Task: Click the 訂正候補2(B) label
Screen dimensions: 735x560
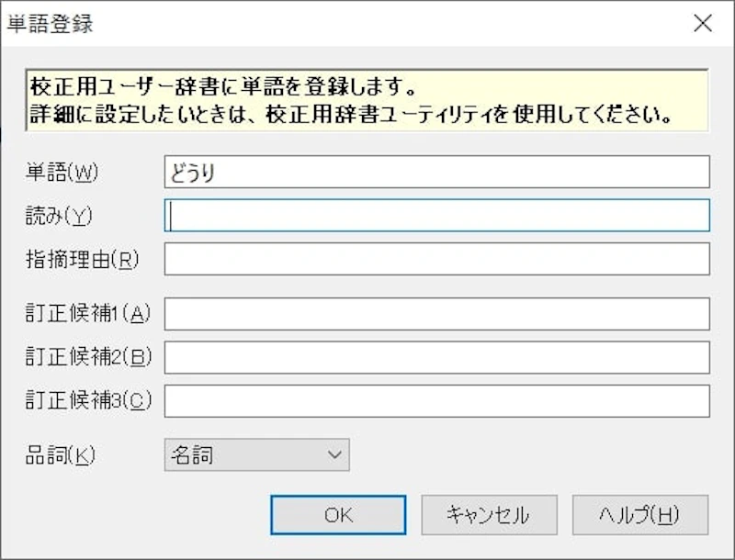Action: pos(87,357)
